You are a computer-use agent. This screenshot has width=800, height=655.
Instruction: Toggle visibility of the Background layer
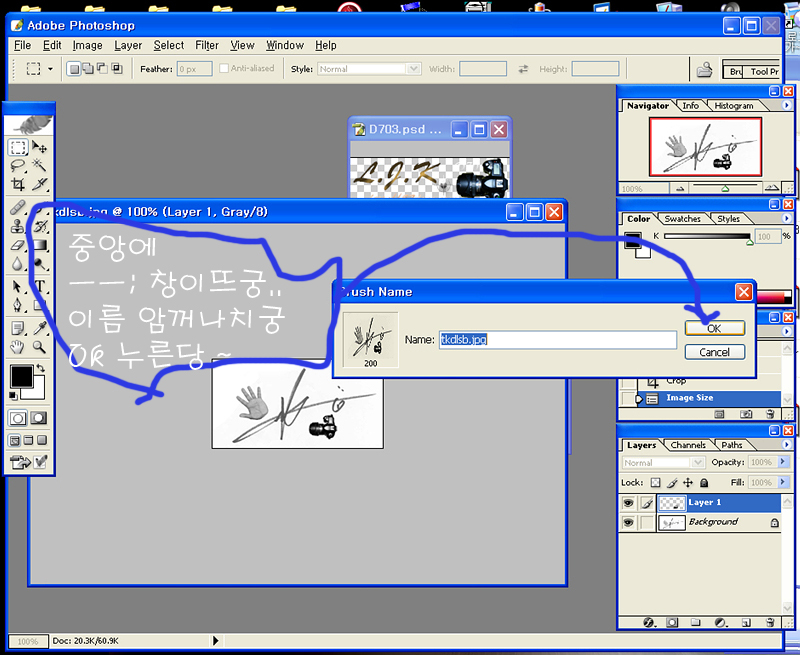click(629, 522)
